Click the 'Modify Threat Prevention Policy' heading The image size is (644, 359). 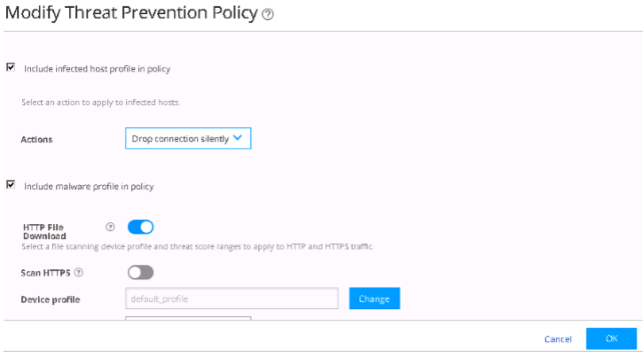tap(131, 13)
